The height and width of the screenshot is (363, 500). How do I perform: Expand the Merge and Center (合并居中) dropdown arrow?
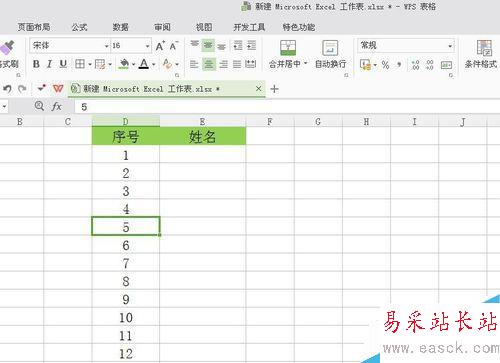coord(305,63)
